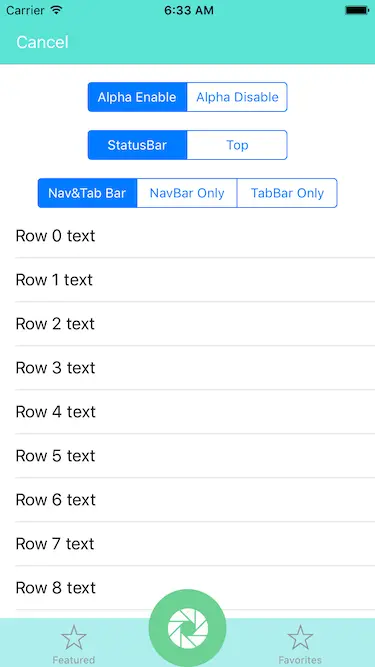The height and width of the screenshot is (667, 375).
Task: Tap the Row 4 text list item
Action: pos(188,412)
